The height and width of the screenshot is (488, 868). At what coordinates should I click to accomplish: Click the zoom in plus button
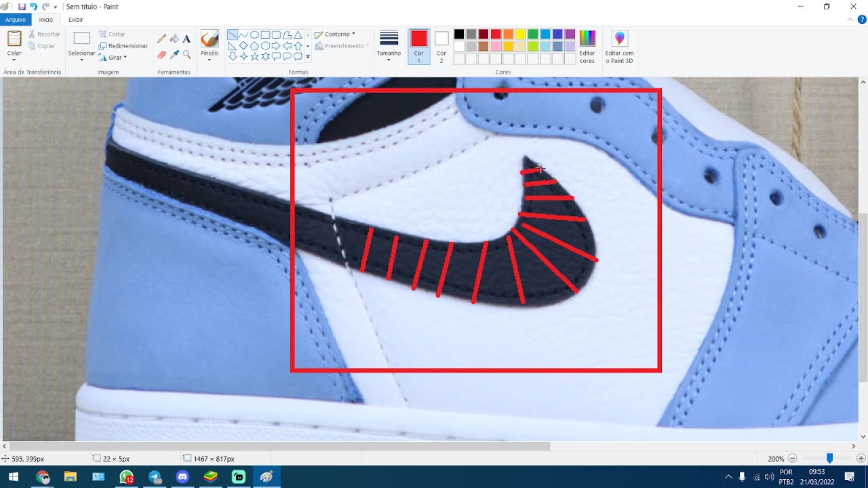point(861,459)
